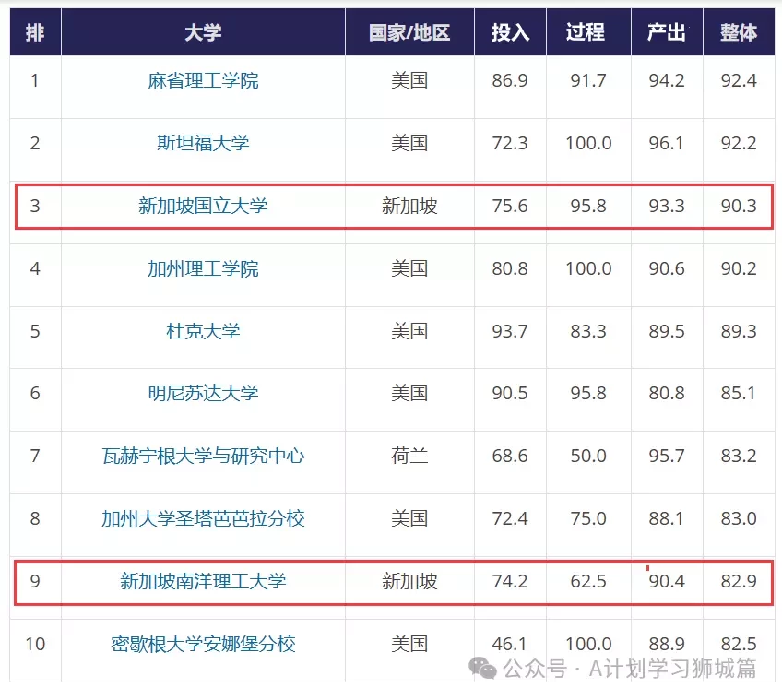The image size is (782, 700).
Task: Click the 产出 column header
Action: 667,32
